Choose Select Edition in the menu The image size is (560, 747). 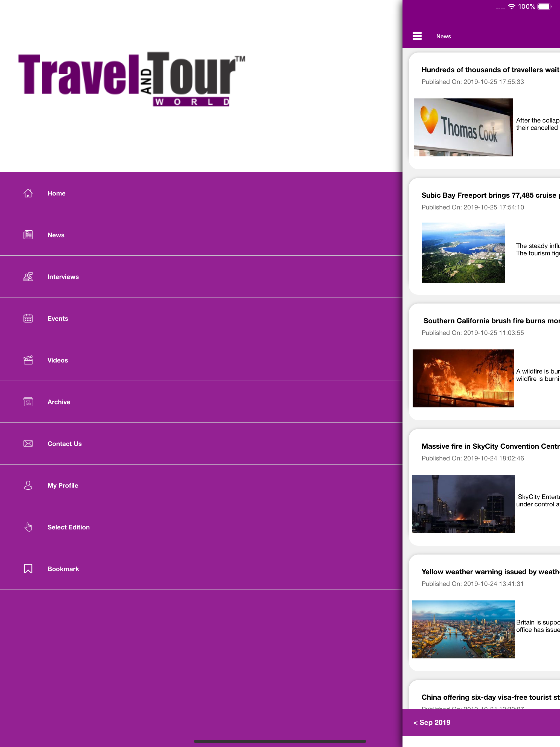[201, 527]
